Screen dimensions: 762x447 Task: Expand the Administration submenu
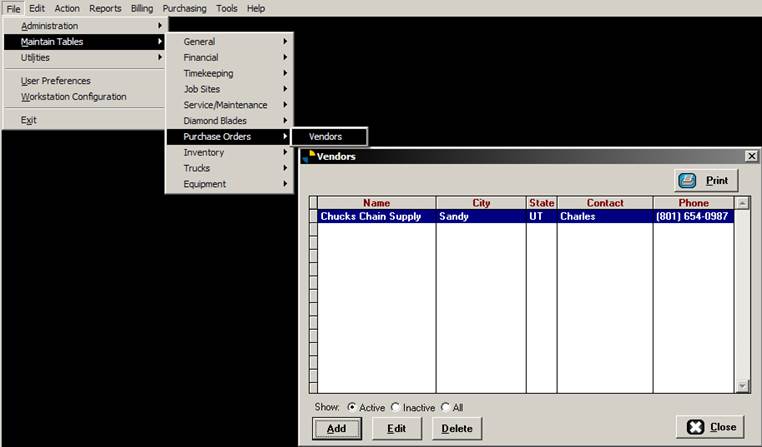tap(85, 26)
